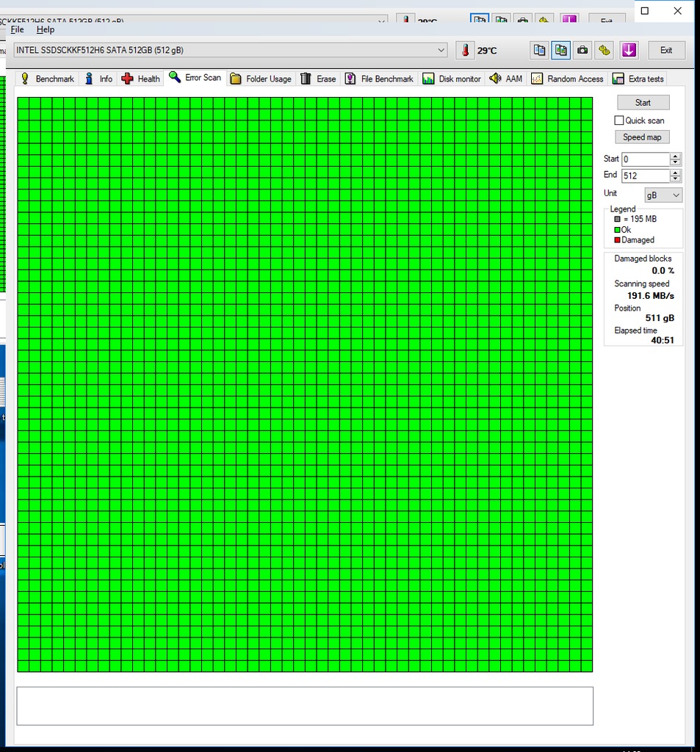Open the File menu
The height and width of the screenshot is (752, 700).
pyautogui.click(x=18, y=29)
